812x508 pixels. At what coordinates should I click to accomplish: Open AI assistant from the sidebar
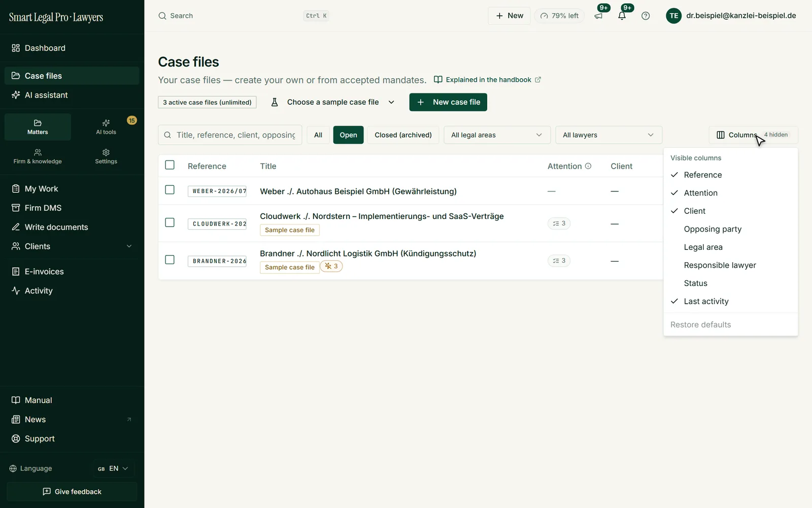point(72,95)
